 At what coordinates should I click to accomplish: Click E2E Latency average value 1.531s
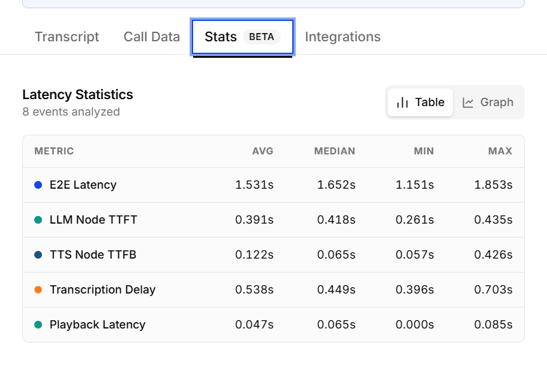pos(254,185)
